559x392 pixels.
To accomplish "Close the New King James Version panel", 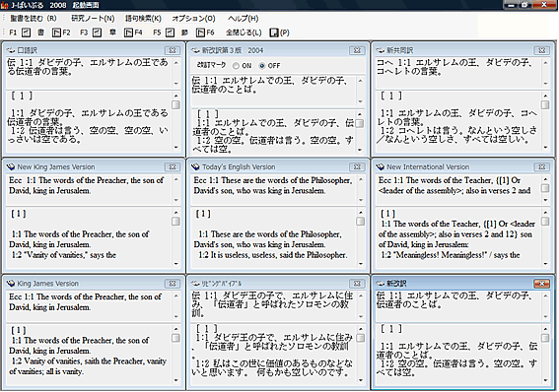I will point(173,167).
